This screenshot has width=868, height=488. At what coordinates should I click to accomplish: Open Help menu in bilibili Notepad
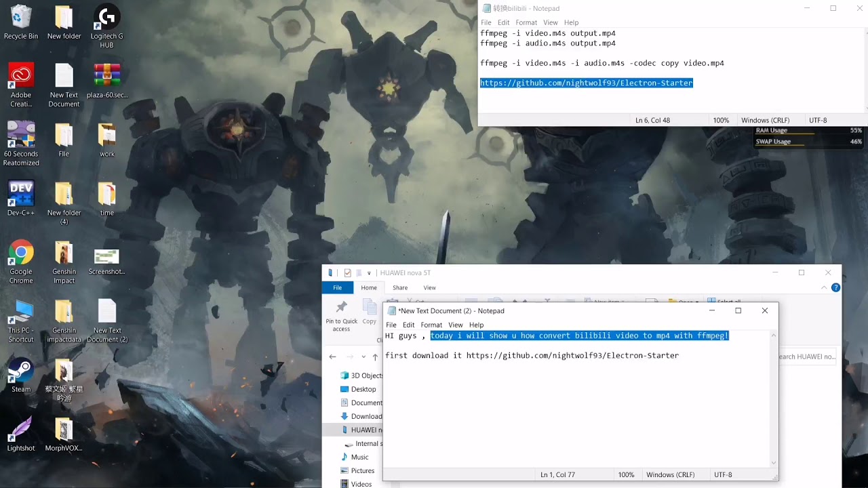click(x=572, y=22)
